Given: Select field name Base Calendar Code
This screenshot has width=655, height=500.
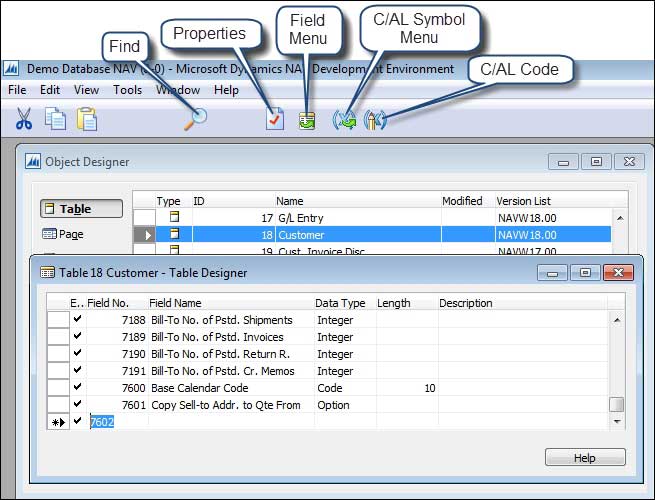Looking at the screenshot, I should 200,388.
